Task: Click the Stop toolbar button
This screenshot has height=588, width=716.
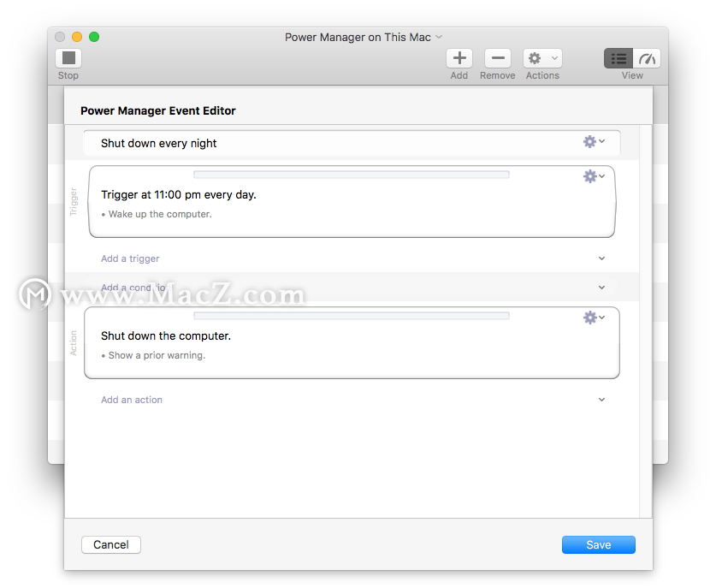Action: [68, 58]
